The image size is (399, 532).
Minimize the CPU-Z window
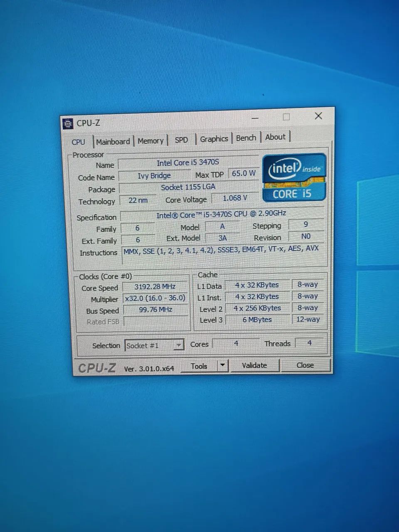click(255, 118)
